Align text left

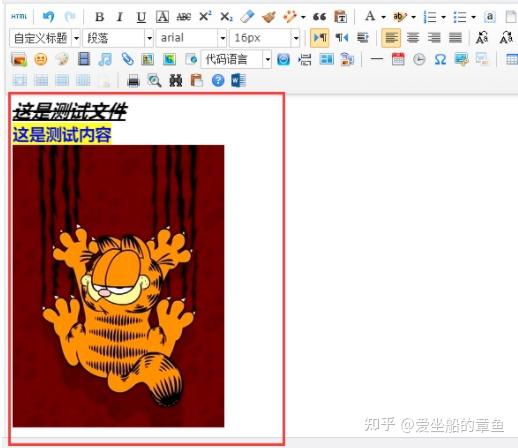(x=391, y=38)
